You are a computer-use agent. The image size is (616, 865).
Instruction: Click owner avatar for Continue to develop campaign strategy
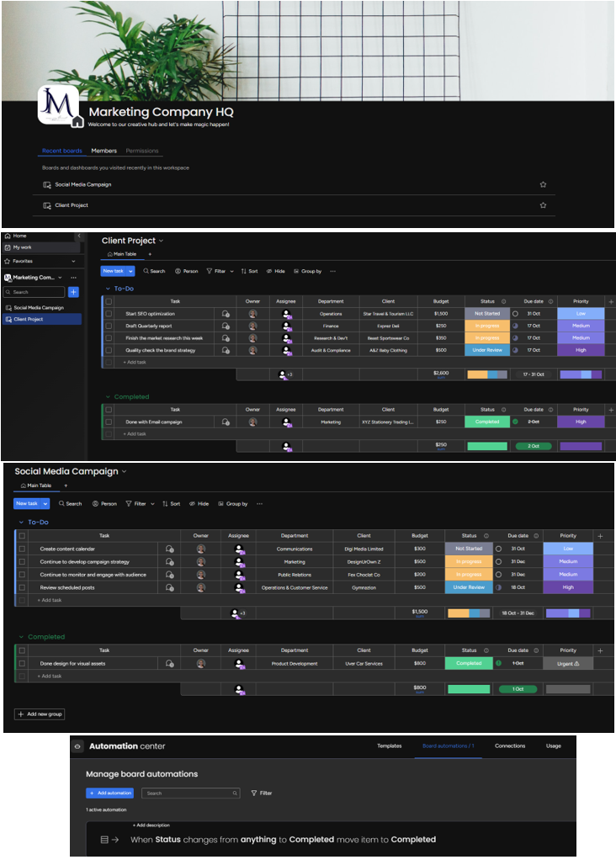click(x=201, y=562)
